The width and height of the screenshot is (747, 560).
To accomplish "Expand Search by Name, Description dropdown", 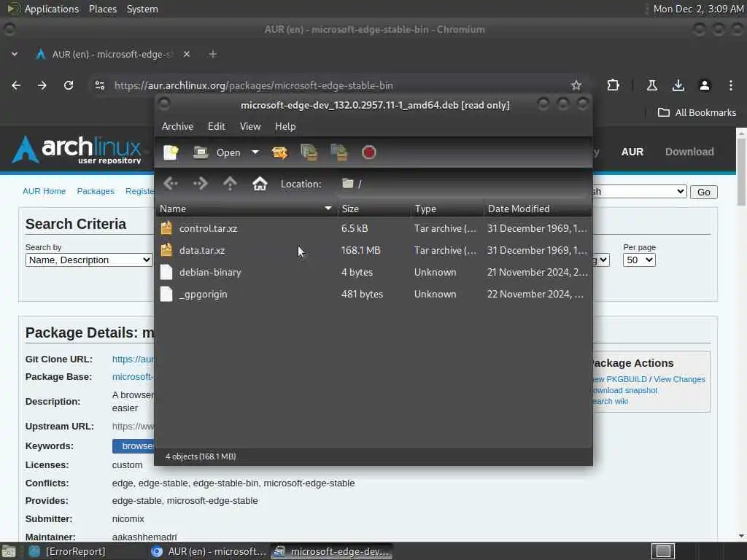I will tap(88, 260).
